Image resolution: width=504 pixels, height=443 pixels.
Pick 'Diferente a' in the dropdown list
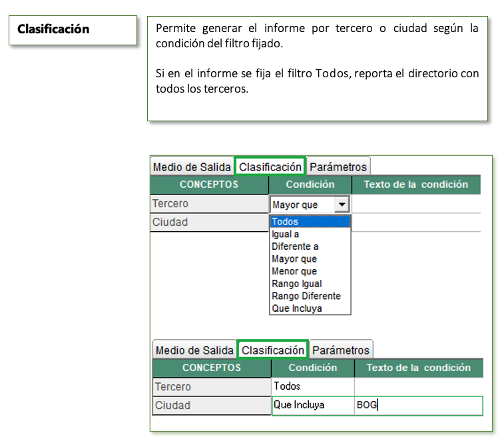coord(310,246)
